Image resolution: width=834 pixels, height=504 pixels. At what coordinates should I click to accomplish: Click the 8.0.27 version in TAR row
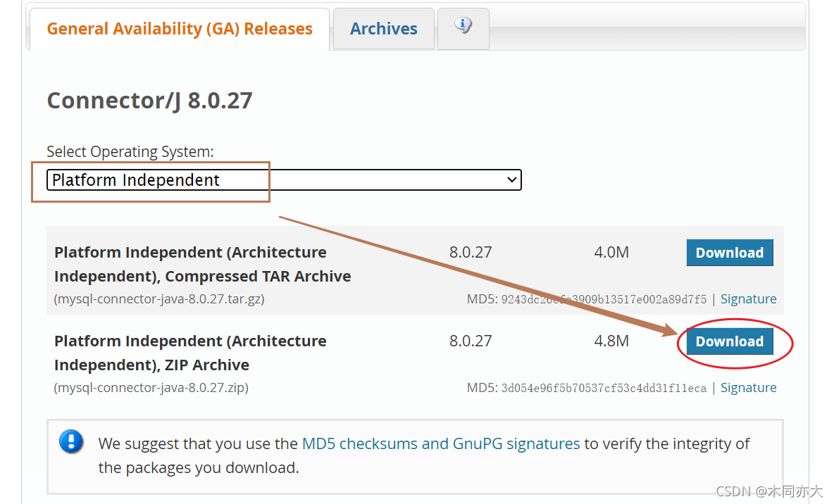471,252
